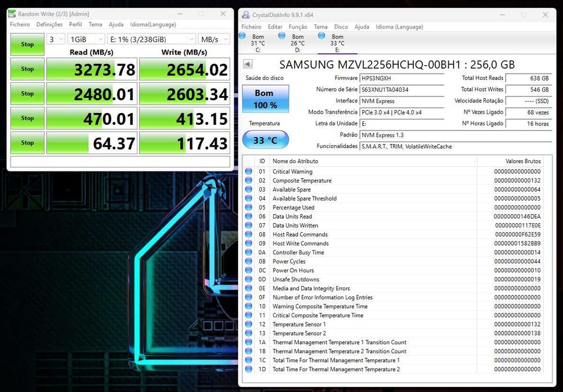
Task: Click status icon for Warning Composite Temperature Time
Action: click(x=248, y=306)
